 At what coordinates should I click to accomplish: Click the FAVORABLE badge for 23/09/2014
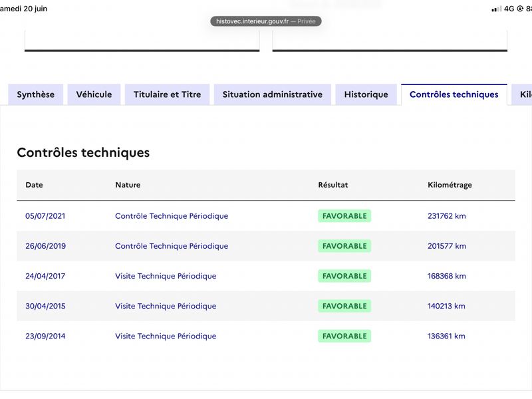point(344,336)
